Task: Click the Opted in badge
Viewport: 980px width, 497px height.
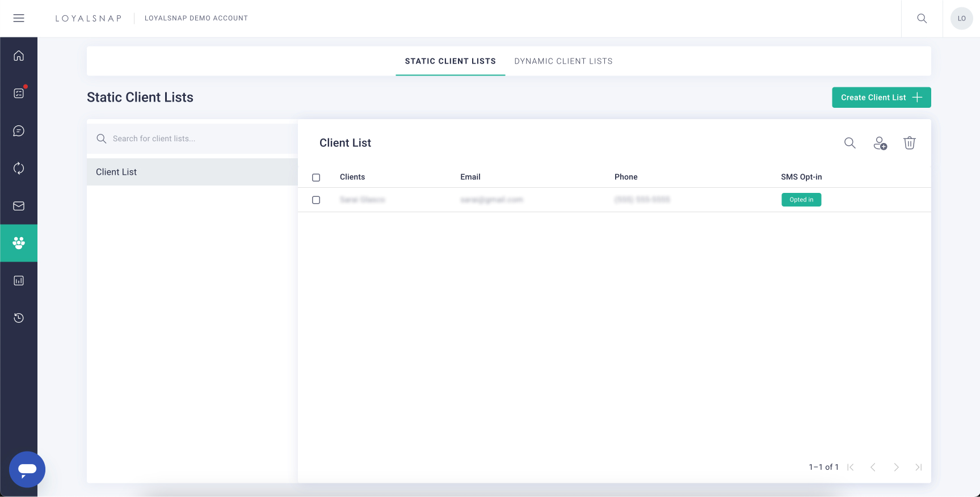Action: tap(801, 200)
